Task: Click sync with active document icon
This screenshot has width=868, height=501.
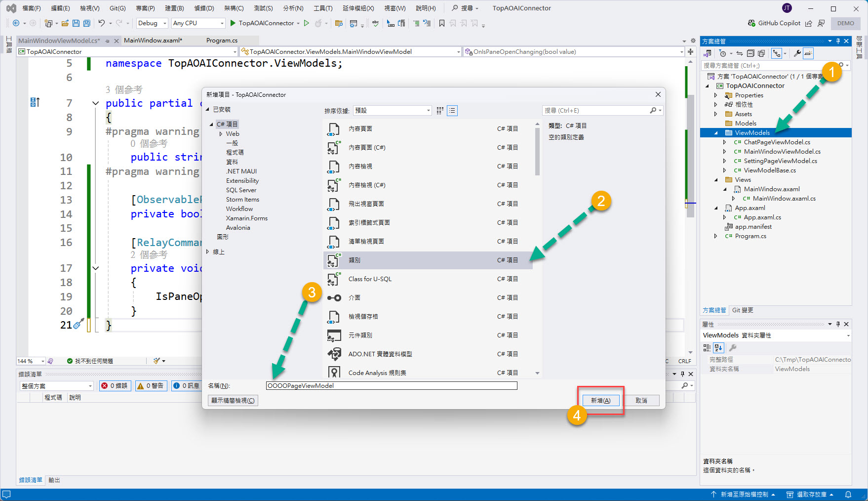Action: click(x=739, y=53)
